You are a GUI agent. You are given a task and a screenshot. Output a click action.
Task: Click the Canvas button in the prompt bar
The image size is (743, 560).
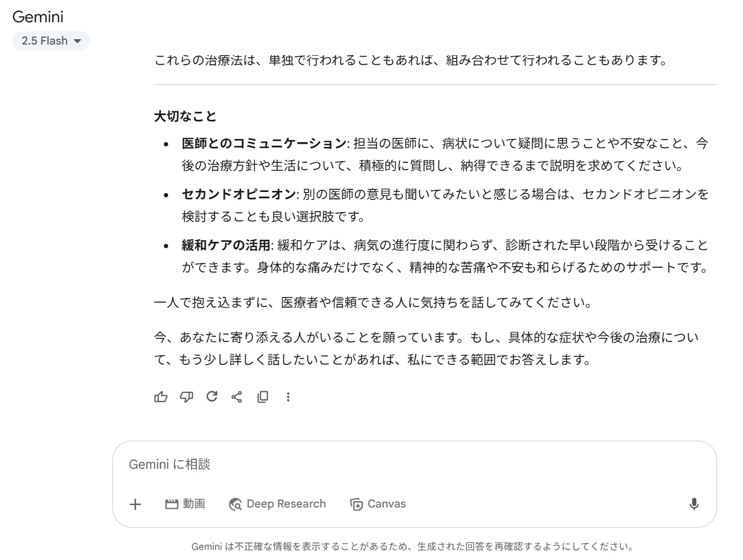pyautogui.click(x=378, y=504)
